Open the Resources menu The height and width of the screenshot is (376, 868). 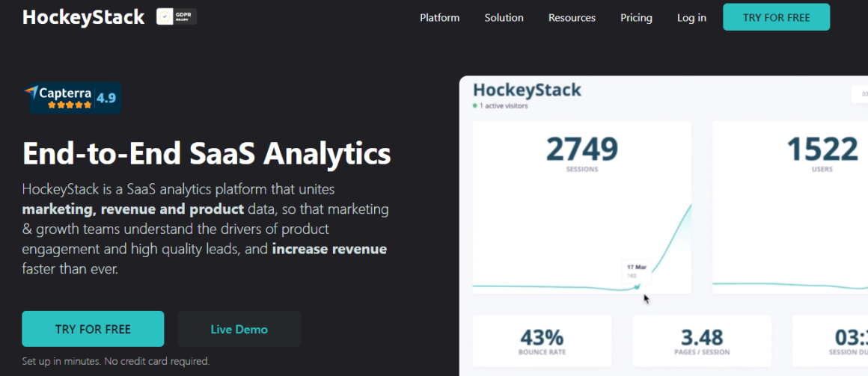click(x=572, y=18)
